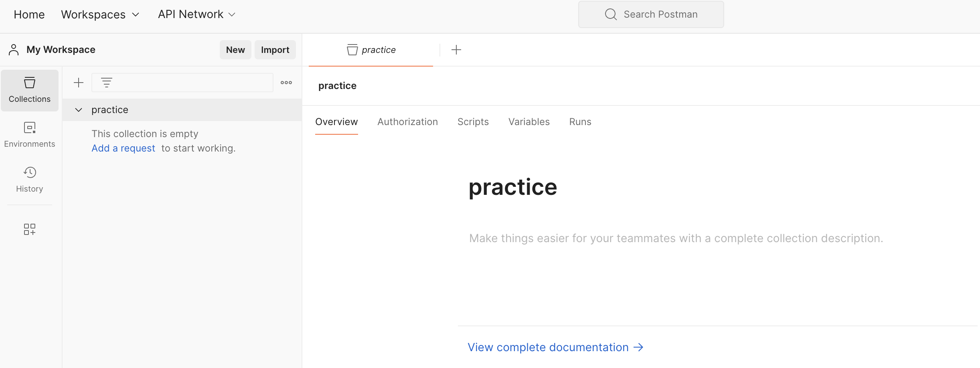This screenshot has width=980, height=368.
Task: Click the New button
Action: [x=235, y=50]
